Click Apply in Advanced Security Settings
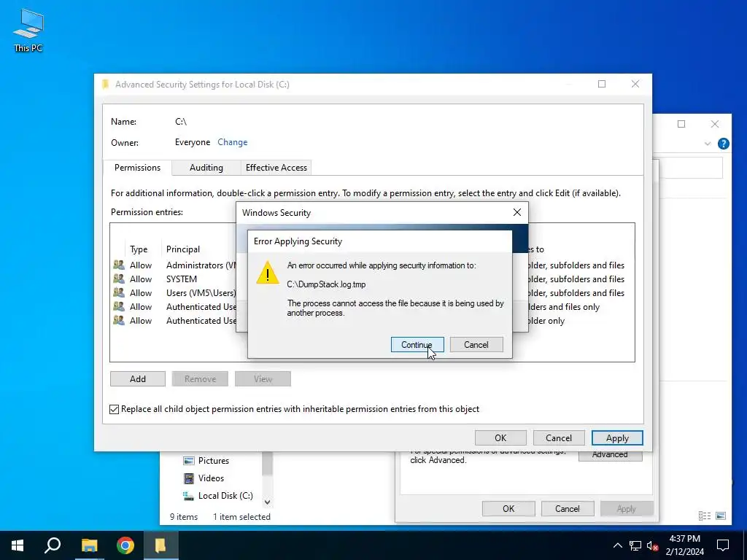This screenshot has height=560, width=747. 617,438
